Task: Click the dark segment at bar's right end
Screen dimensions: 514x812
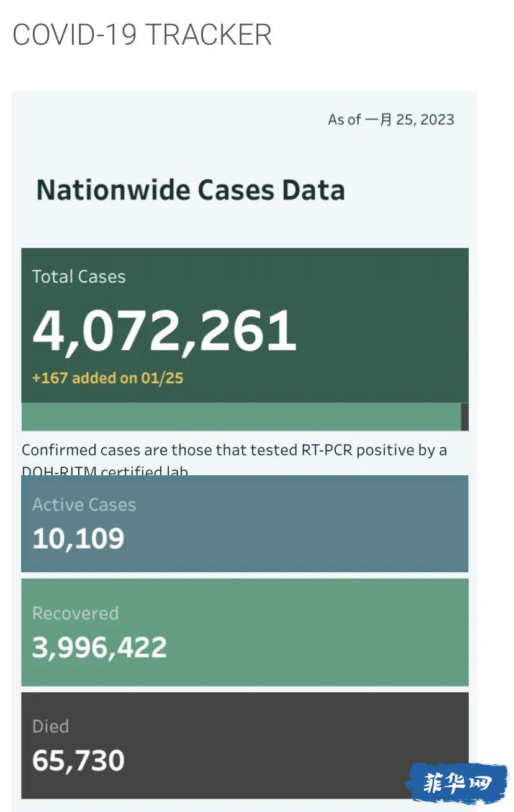Action: 465,416
